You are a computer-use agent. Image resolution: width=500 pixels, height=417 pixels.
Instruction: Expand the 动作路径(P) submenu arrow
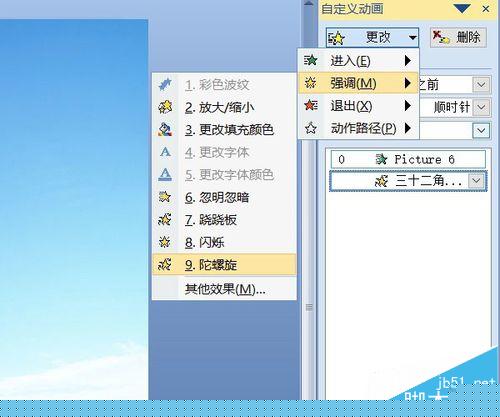point(407,128)
